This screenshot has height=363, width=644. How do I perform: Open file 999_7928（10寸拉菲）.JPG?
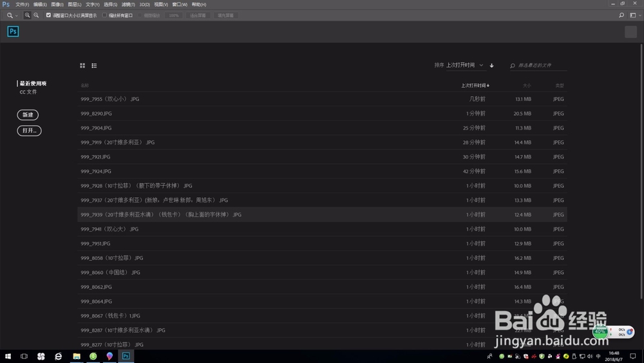322,186
